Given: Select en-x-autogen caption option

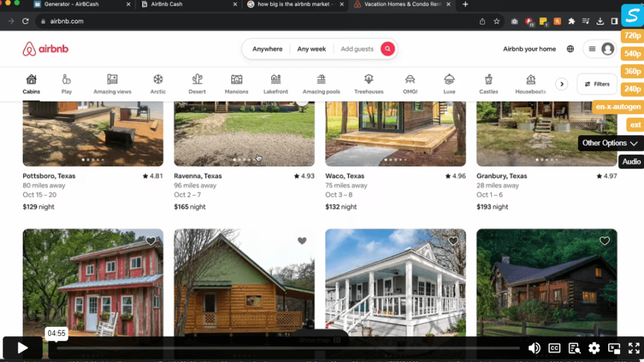Looking at the screenshot, I should [x=618, y=107].
